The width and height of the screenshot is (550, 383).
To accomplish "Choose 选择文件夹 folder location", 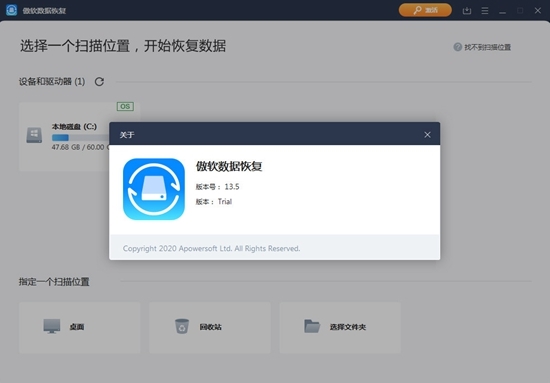I will tap(340, 328).
